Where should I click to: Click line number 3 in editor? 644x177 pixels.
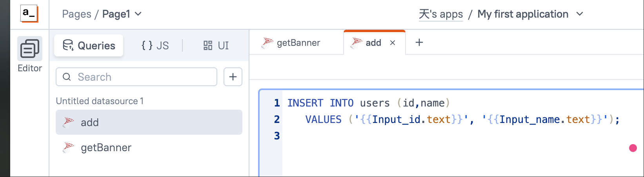(277, 136)
